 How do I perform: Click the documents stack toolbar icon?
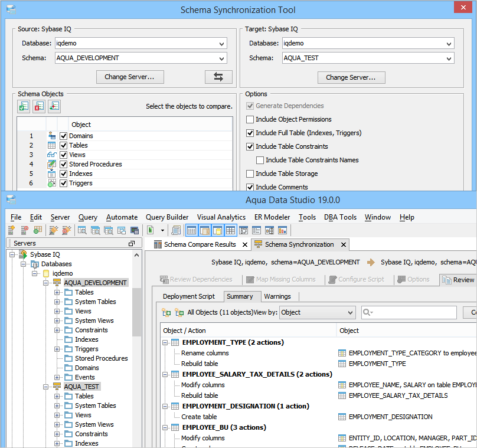point(176,230)
